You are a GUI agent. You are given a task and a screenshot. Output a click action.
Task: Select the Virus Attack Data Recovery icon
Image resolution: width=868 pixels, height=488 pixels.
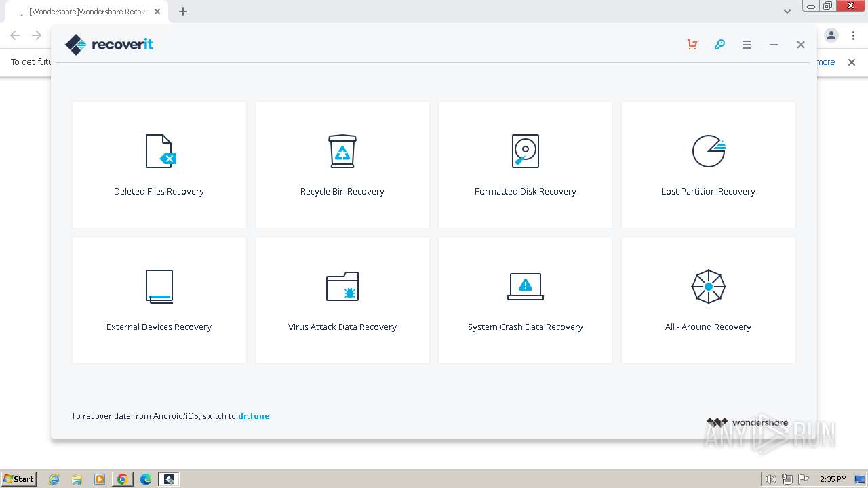tap(342, 286)
